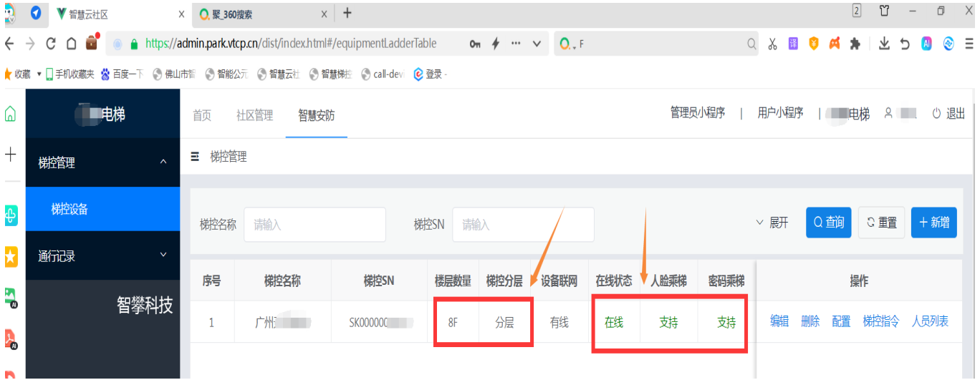Close the 聚_360搜索 tab
Screen dimensions: 980x380
click(324, 14)
